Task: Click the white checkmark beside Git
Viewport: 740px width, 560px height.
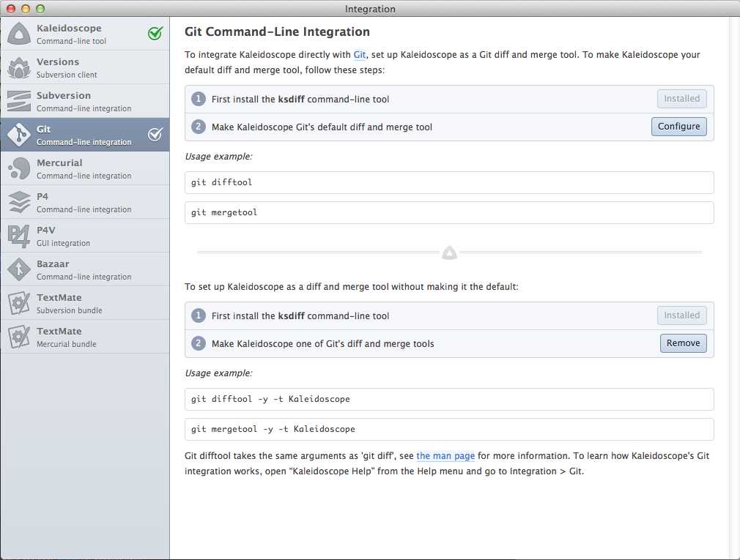Action: point(155,135)
